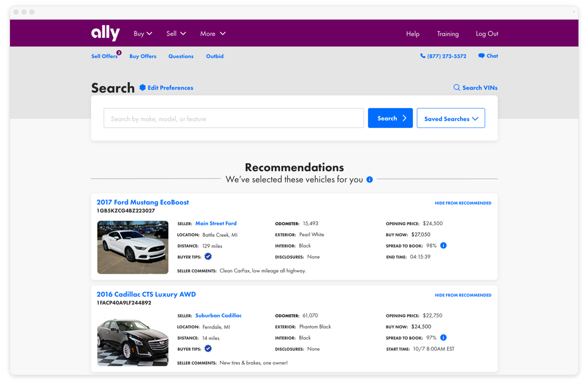588x390 pixels.
Task: Click Log Out
Action: [x=487, y=34]
